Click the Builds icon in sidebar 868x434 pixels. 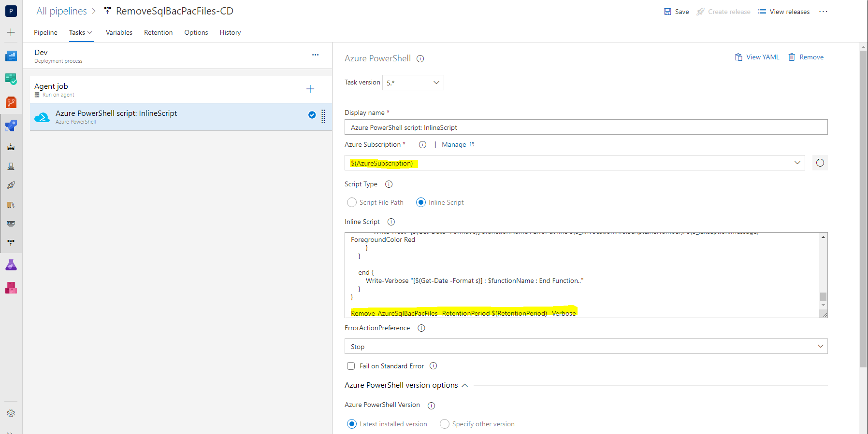[x=11, y=147]
